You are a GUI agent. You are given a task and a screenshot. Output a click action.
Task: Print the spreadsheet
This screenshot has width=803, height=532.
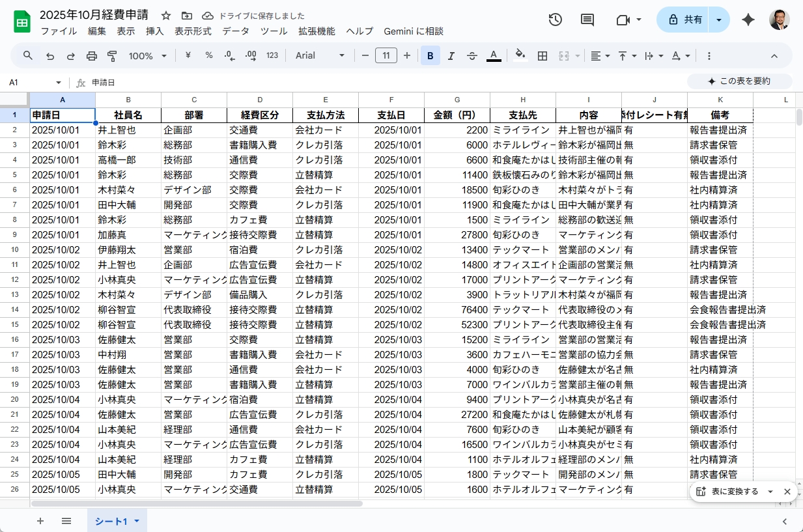click(92, 56)
